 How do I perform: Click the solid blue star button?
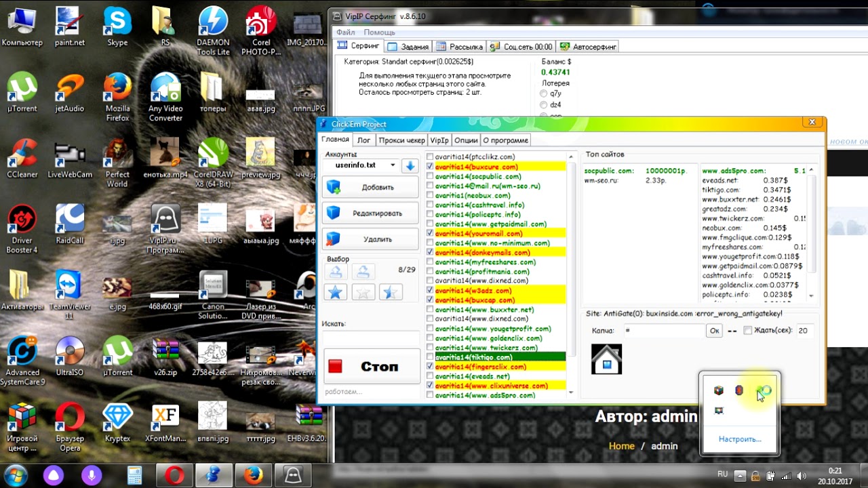point(336,293)
